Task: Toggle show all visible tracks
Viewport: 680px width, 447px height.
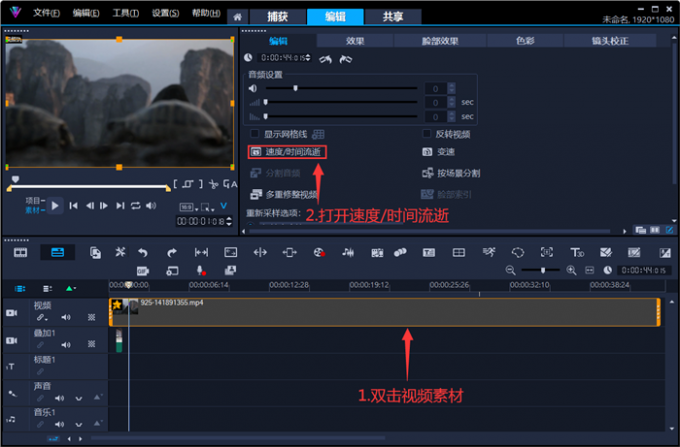Action: point(20,289)
